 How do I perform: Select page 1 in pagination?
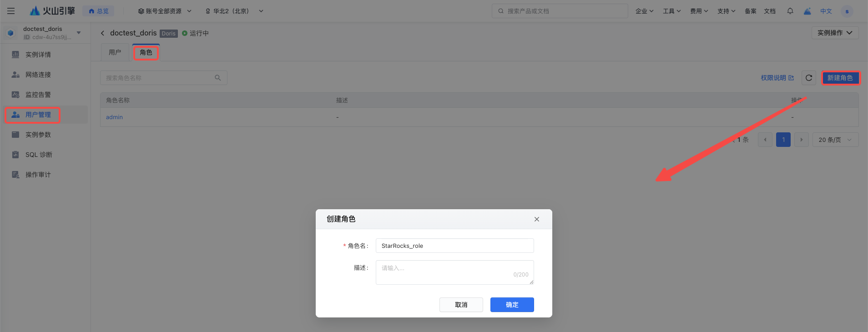(x=783, y=140)
